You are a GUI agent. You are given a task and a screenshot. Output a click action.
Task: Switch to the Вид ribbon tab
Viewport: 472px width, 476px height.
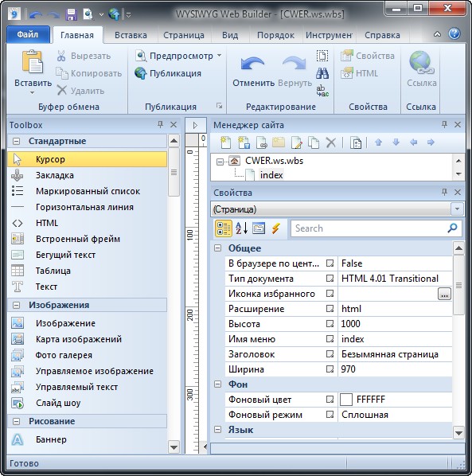point(230,35)
